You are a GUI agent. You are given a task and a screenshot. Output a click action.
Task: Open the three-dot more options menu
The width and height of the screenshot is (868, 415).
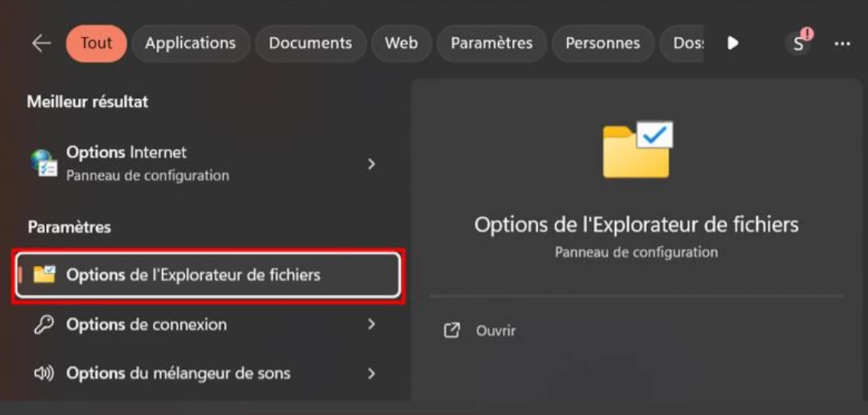(842, 44)
